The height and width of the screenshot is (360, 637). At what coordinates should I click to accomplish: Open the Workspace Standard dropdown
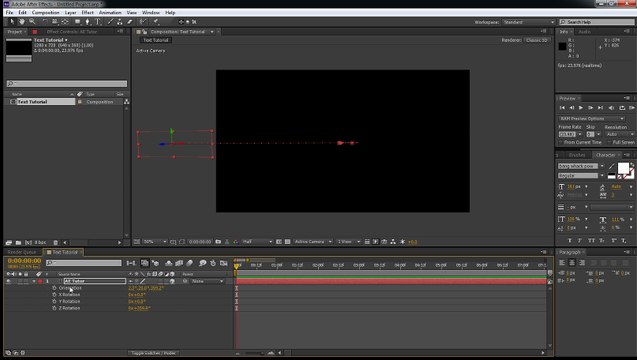point(529,22)
